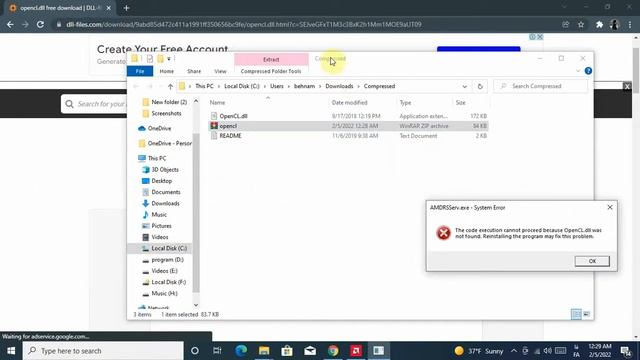Open 3D Objects in sidebar
This screenshot has width=640, height=360.
pyautogui.click(x=160, y=170)
